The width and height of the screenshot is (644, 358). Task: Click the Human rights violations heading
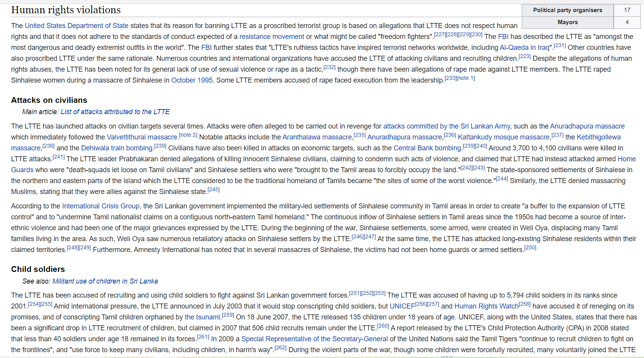(66, 10)
